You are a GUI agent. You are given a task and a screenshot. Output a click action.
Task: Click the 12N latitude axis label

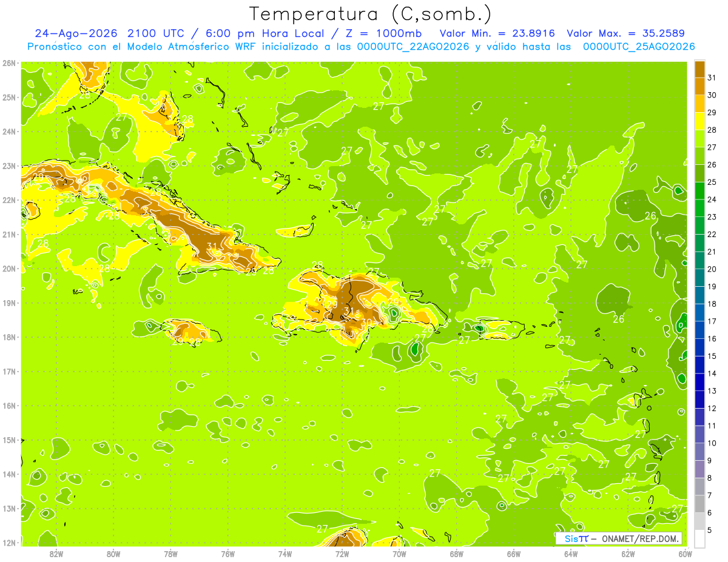(x=8, y=543)
